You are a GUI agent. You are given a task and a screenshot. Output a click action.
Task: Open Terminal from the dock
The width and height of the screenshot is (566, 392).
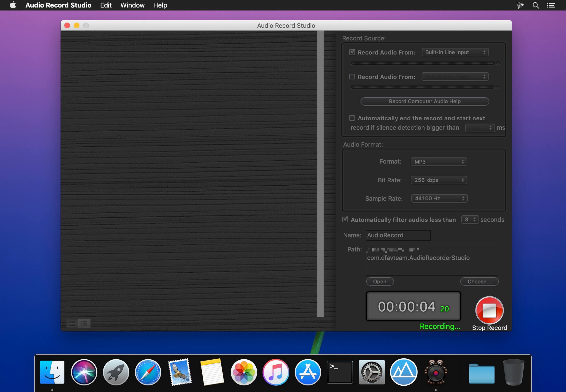(x=339, y=372)
